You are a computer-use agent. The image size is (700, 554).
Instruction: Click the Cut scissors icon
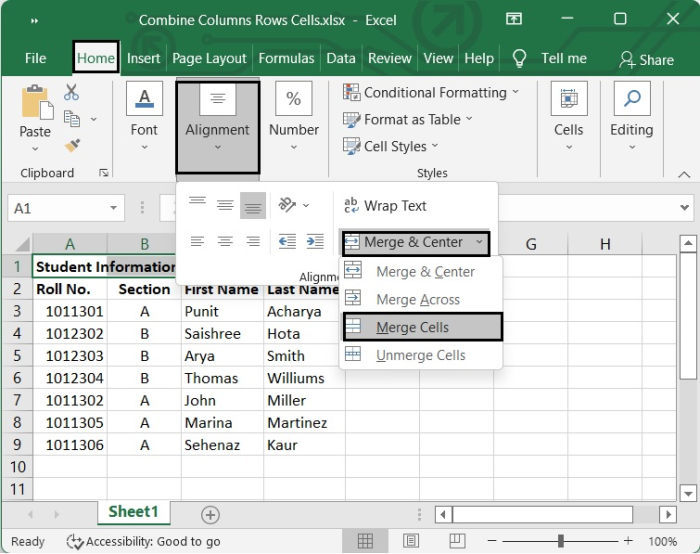click(71, 93)
